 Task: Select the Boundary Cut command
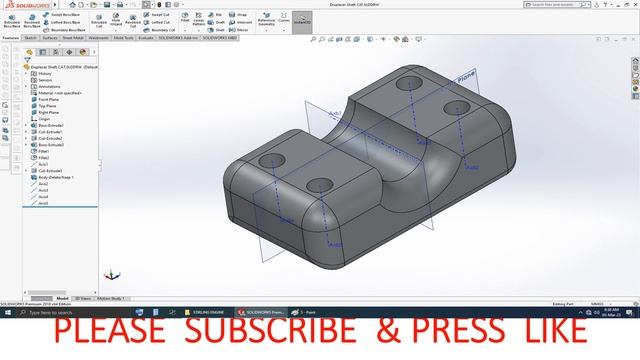pos(159,30)
